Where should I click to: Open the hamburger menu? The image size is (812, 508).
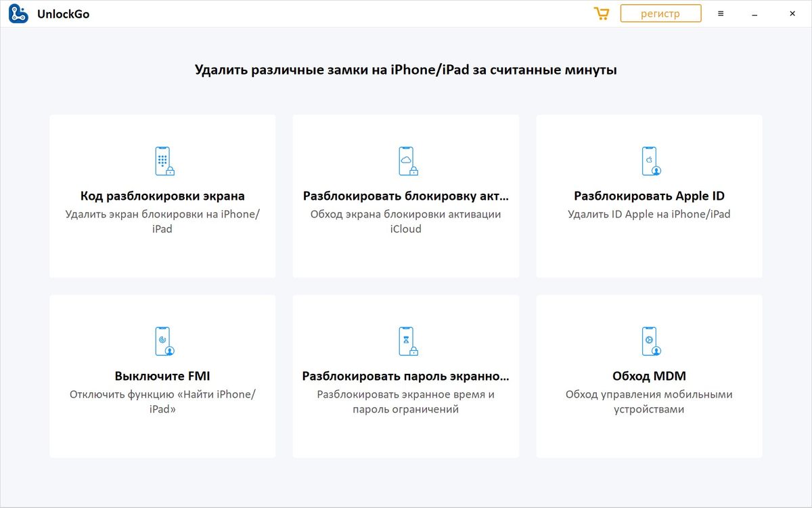click(721, 13)
